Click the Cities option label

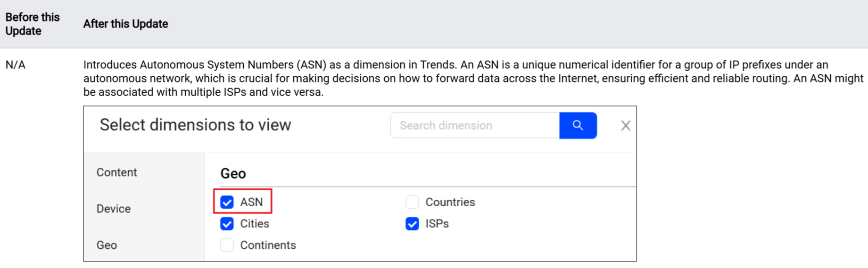pyautogui.click(x=255, y=224)
